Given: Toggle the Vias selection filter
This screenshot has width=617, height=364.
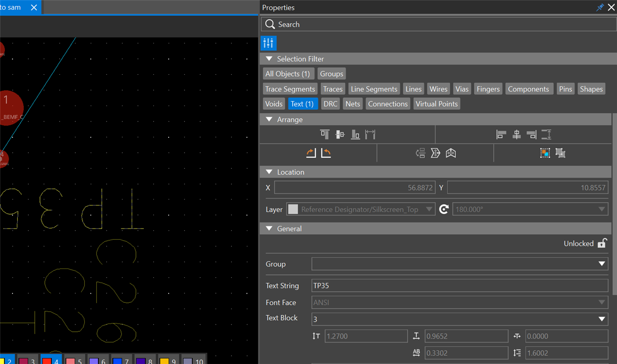Looking at the screenshot, I should [x=462, y=89].
